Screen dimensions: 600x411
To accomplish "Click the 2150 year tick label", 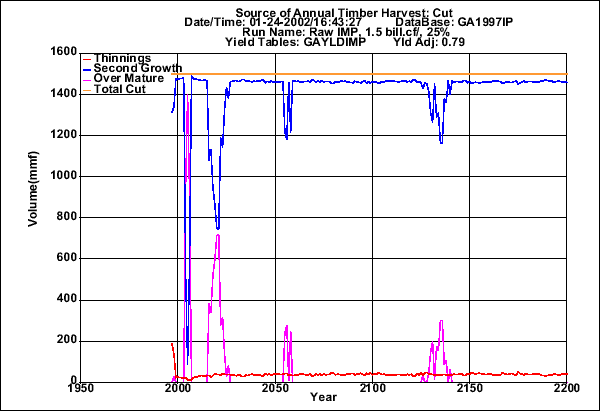I will (x=470, y=387).
